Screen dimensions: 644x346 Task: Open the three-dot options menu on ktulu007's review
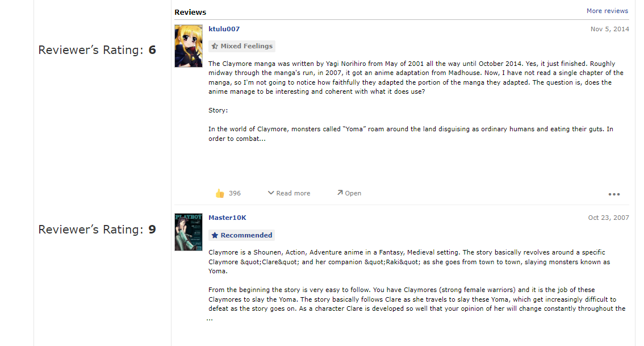pyautogui.click(x=614, y=194)
